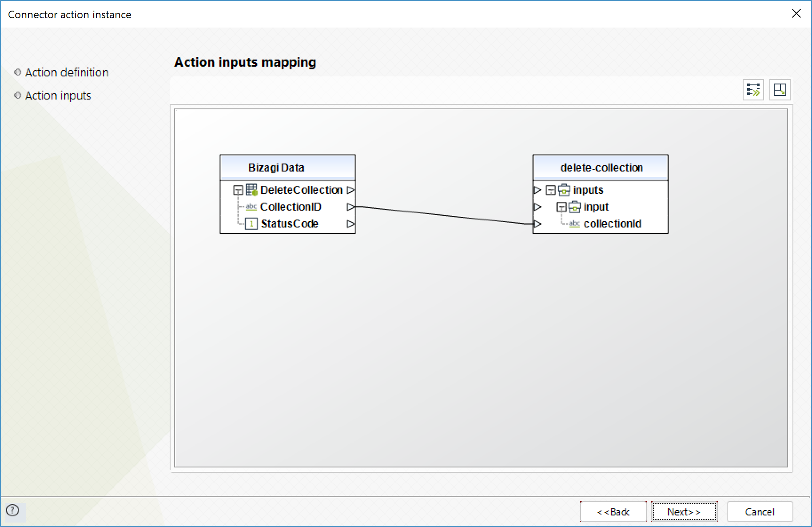Open help with the question mark icon
812x527 pixels.
tap(13, 510)
